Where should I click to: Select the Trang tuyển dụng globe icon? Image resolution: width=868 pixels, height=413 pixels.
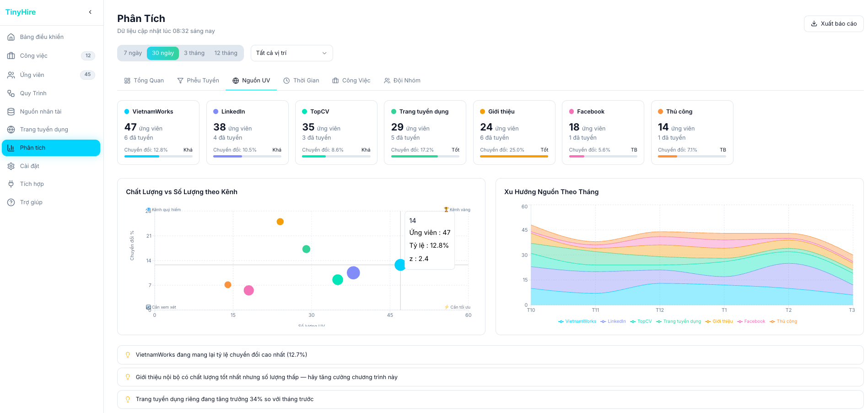click(x=11, y=129)
